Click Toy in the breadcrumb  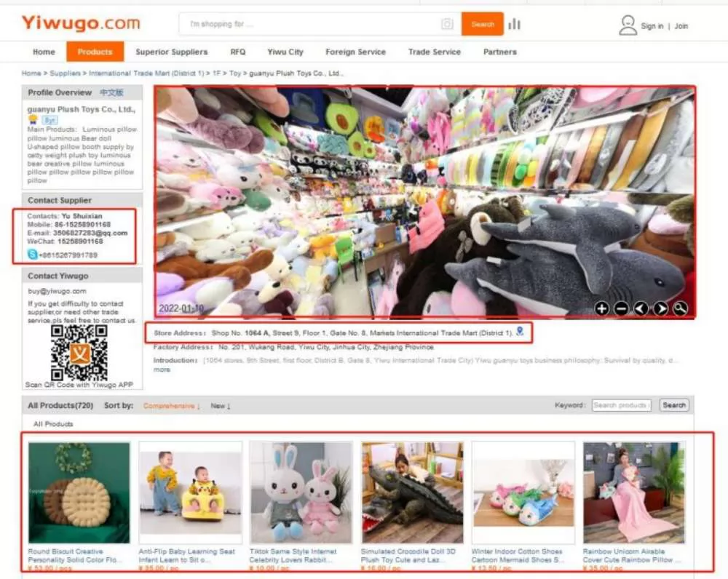coord(235,73)
